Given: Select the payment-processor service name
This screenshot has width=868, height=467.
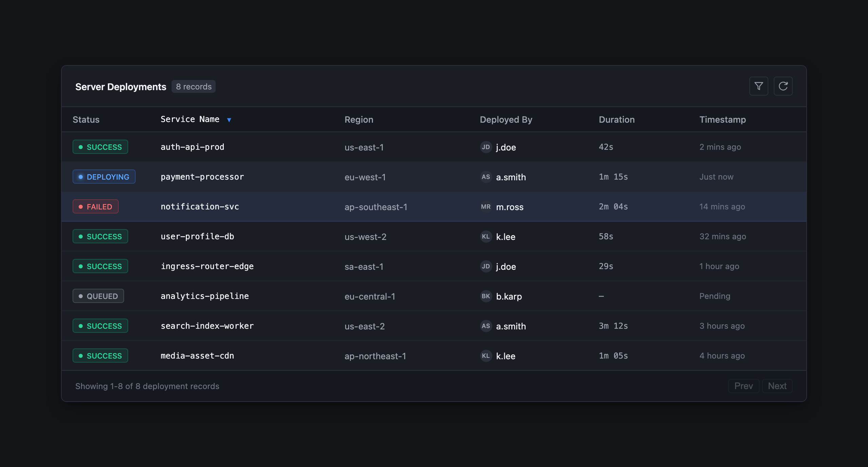Looking at the screenshot, I should coord(202,177).
